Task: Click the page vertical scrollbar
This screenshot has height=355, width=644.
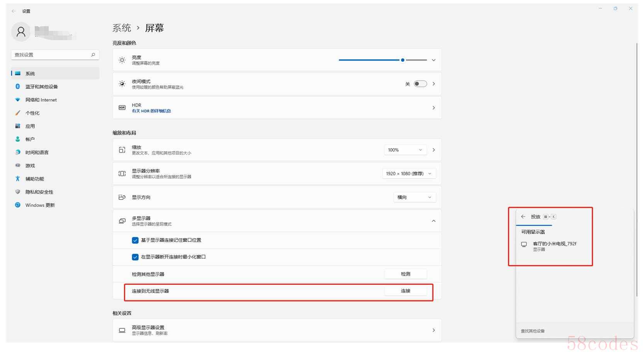Action: (637, 170)
